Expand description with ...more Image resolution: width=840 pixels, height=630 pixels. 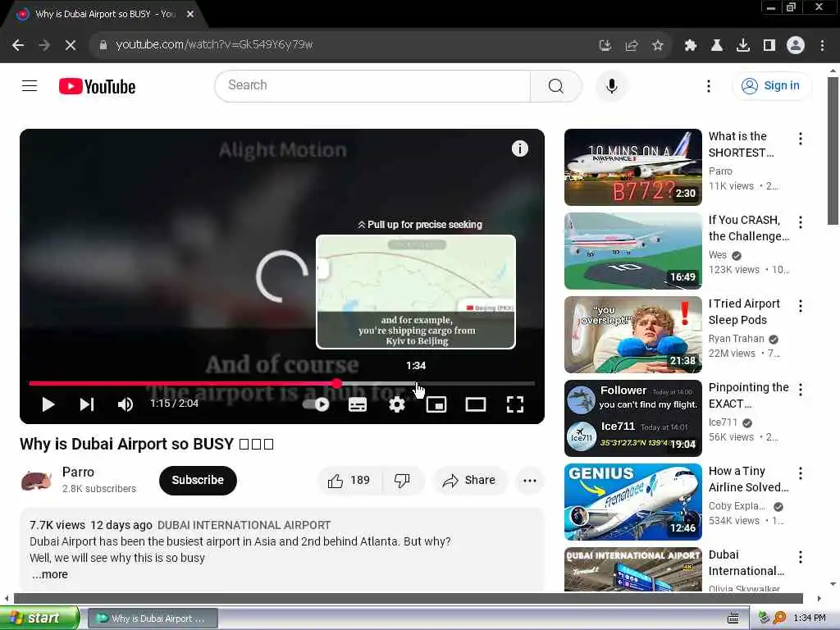pyautogui.click(x=50, y=574)
